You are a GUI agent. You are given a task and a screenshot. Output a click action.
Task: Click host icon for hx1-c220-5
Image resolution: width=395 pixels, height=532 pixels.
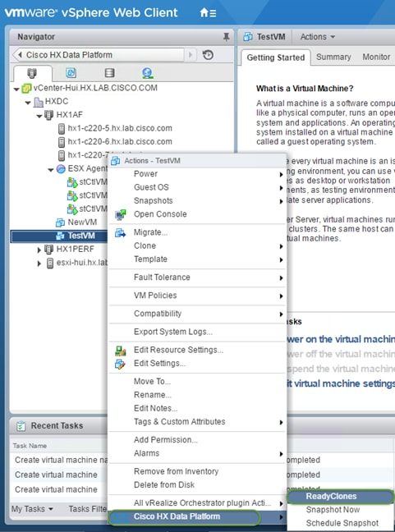tap(62, 129)
